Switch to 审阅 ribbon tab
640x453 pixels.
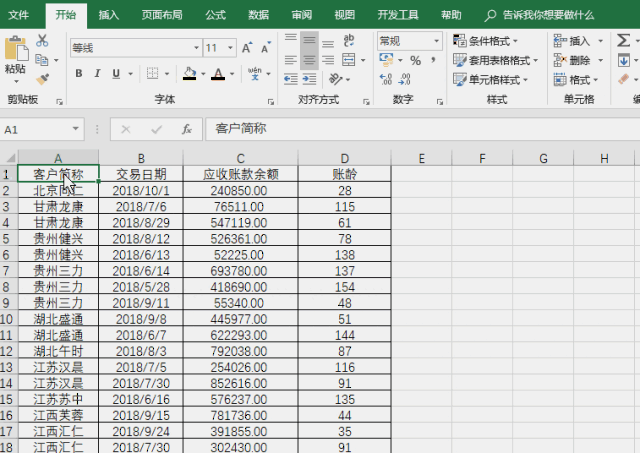click(302, 15)
